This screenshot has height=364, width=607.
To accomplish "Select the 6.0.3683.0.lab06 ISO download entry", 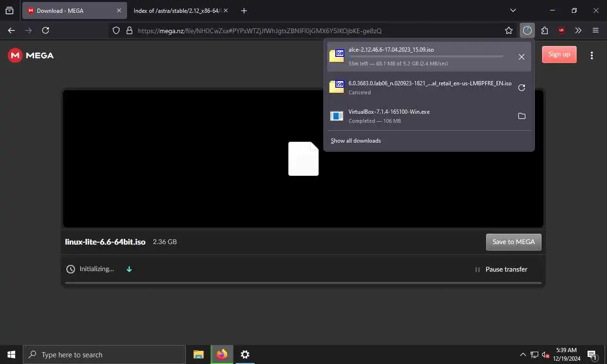I will pyautogui.click(x=429, y=88).
